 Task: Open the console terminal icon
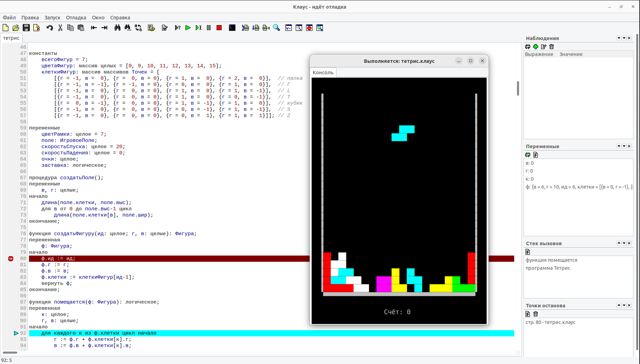point(232,28)
